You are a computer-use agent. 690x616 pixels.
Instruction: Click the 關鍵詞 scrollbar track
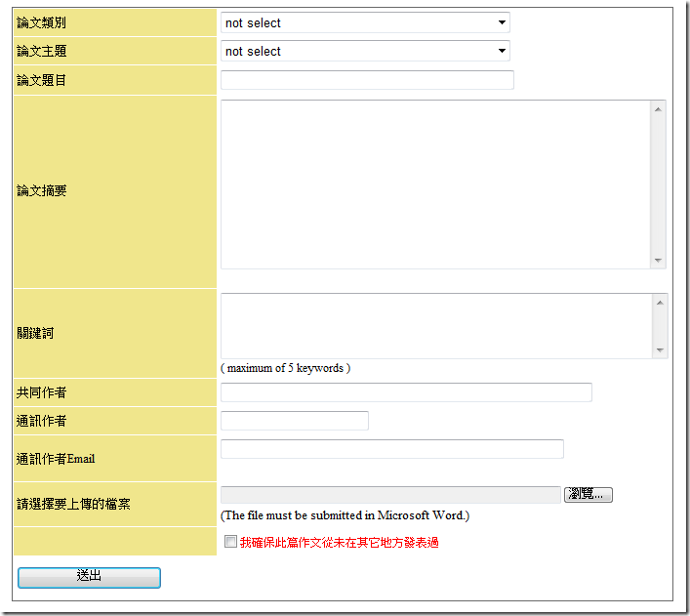point(660,326)
